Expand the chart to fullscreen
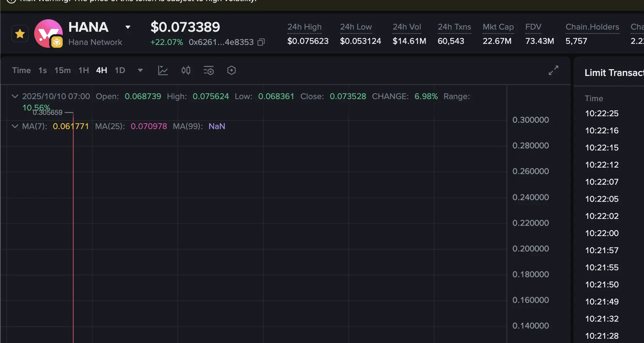Viewport: 644px width, 343px height. click(x=554, y=70)
